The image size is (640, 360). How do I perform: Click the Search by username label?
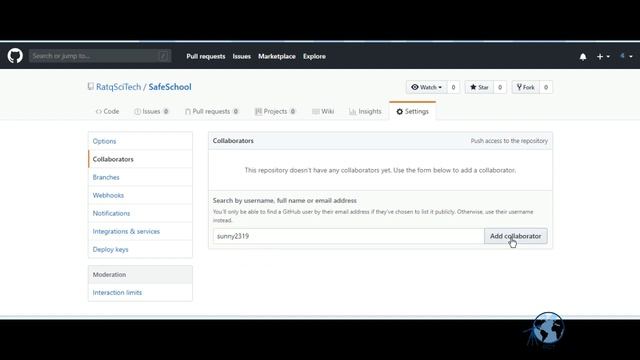click(284, 200)
